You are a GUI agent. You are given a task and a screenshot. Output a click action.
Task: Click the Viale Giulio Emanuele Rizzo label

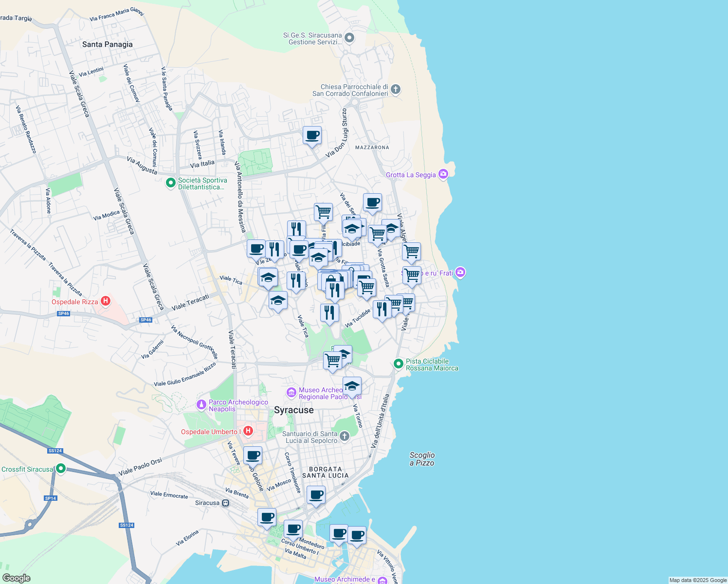(x=185, y=374)
